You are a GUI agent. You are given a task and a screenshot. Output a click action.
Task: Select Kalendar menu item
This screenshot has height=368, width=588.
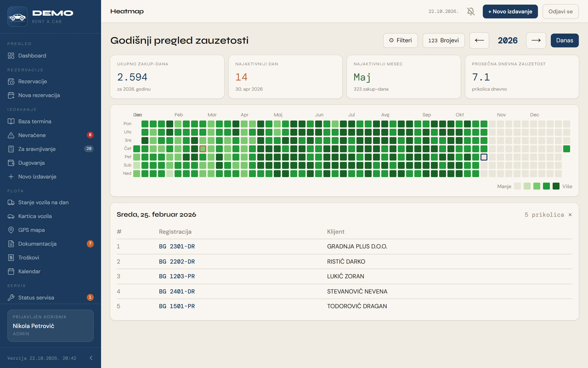coord(51,271)
